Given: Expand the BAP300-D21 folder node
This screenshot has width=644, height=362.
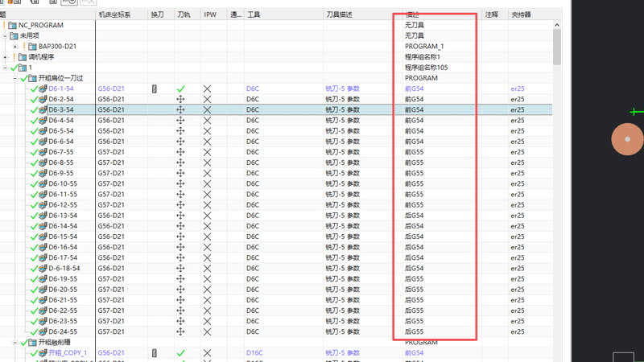Looking at the screenshot, I should click(15, 47).
